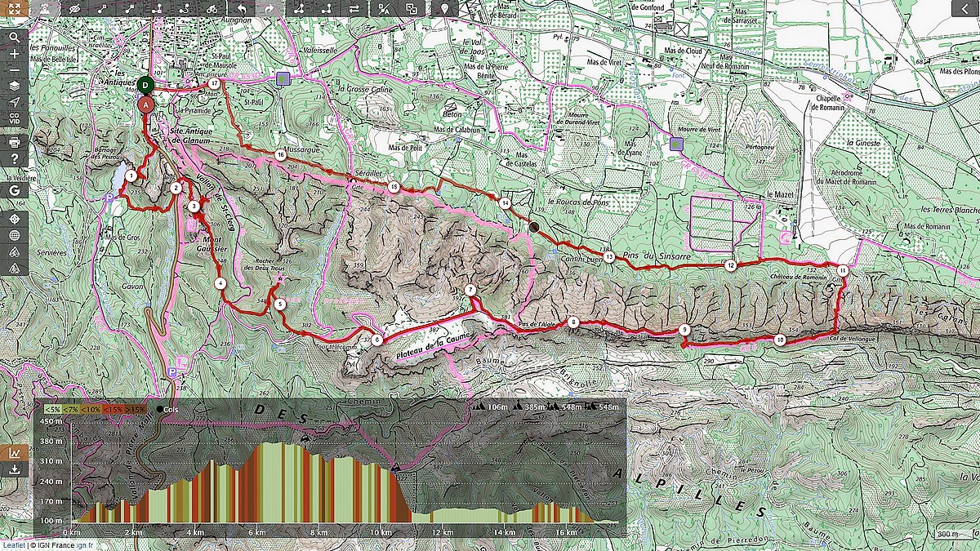Screen dimensions: 980x551
Task: Open the ign.fr link
Action: 86,544
